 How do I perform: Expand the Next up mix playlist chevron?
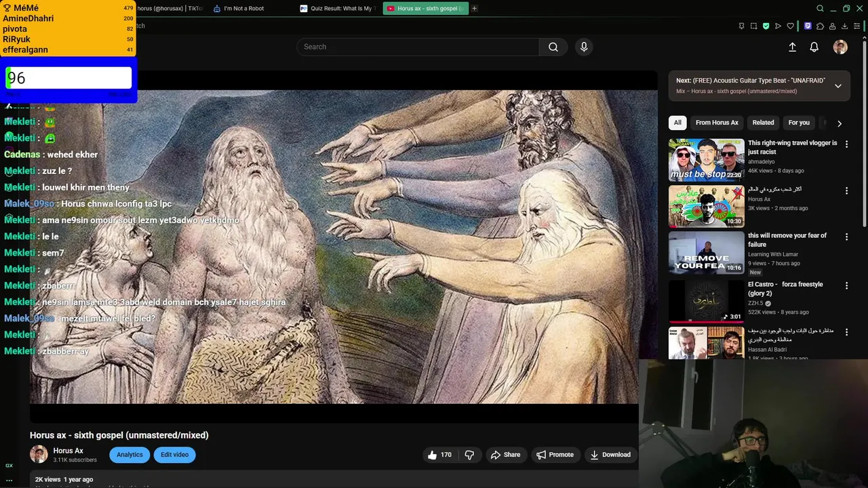[837, 86]
